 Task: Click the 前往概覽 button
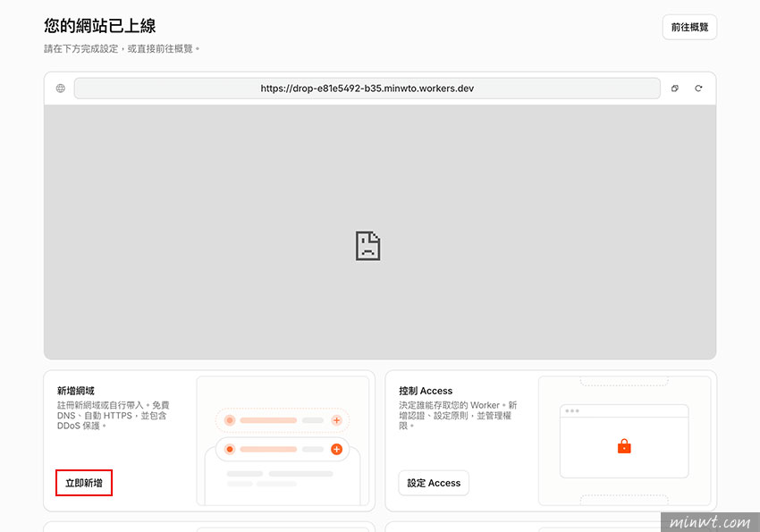click(689, 27)
